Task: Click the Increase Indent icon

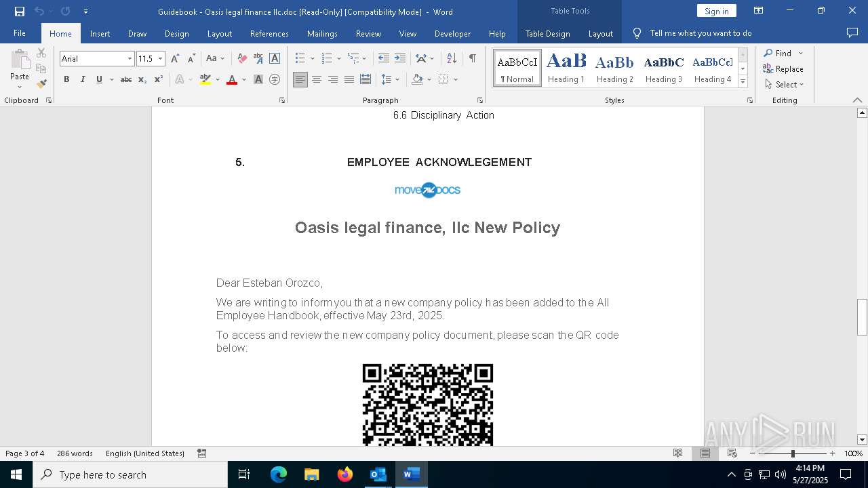Action: click(400, 59)
